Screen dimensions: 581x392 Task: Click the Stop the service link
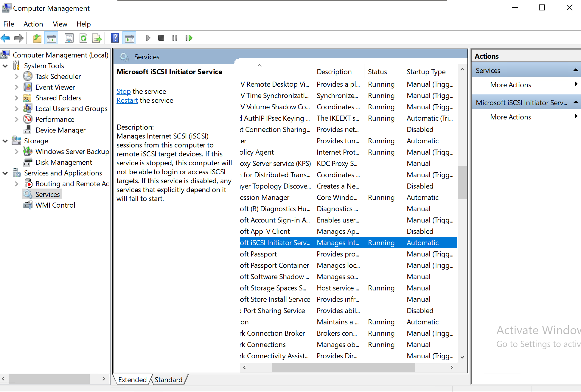pyautogui.click(x=123, y=91)
